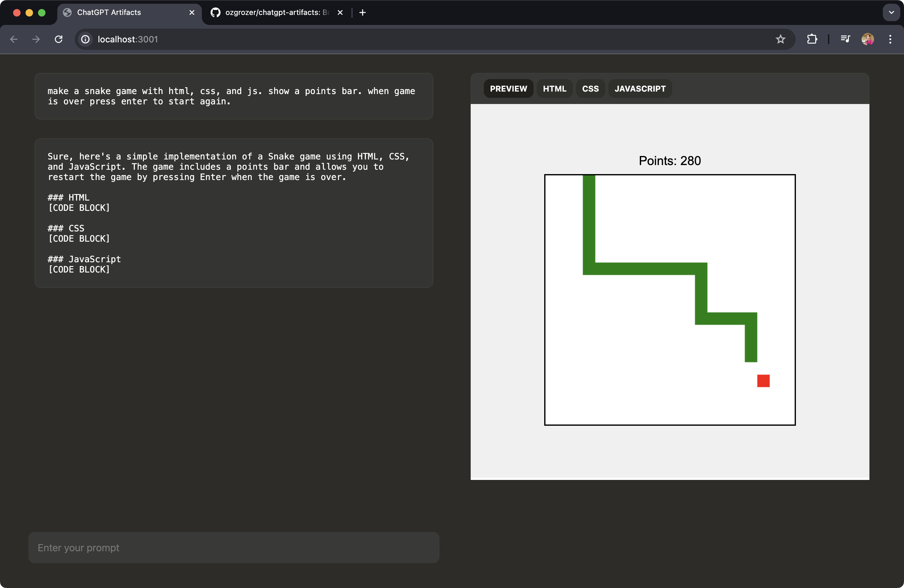Image resolution: width=904 pixels, height=588 pixels.
Task: Open a new tab with plus icon
Action: pos(362,12)
